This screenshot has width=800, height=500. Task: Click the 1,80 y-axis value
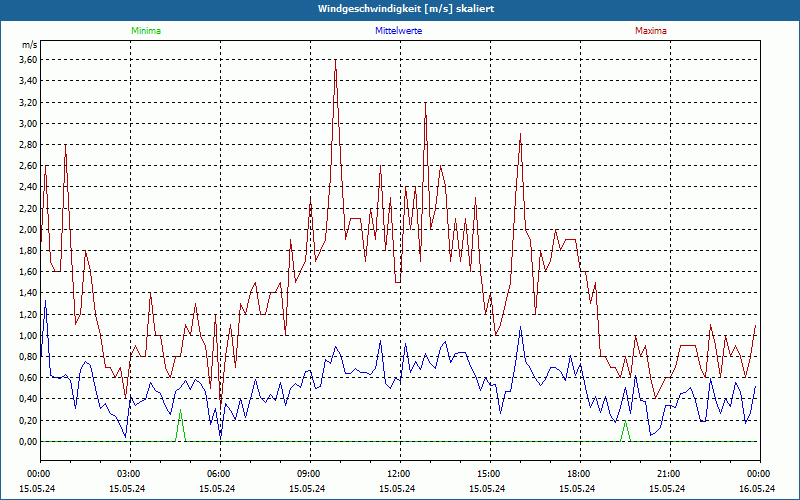[28, 251]
